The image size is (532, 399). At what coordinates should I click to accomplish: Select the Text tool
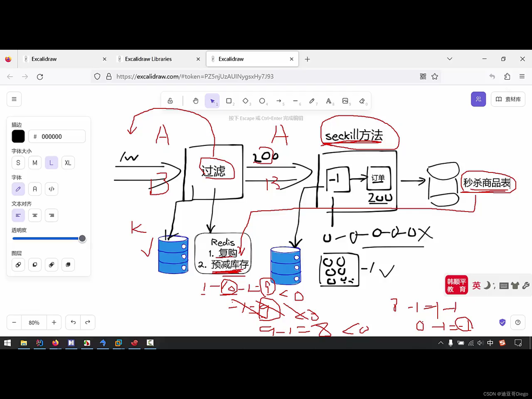pyautogui.click(x=329, y=101)
